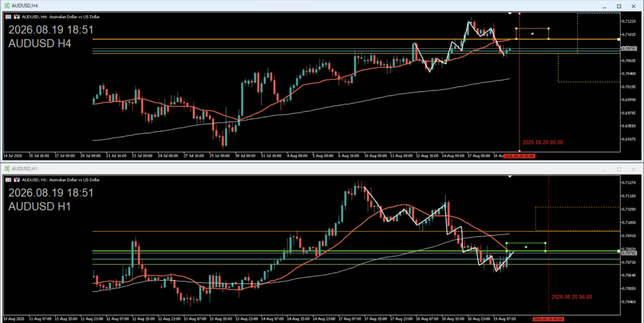Click the chart shift triangle on H1 chart
644x323 pixels.
pos(509,177)
